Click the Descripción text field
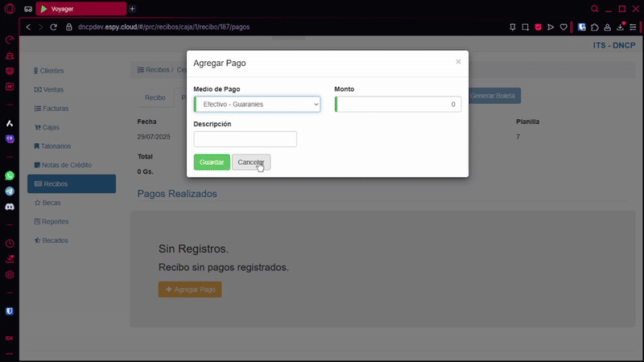The height and width of the screenshot is (362, 644). click(246, 139)
